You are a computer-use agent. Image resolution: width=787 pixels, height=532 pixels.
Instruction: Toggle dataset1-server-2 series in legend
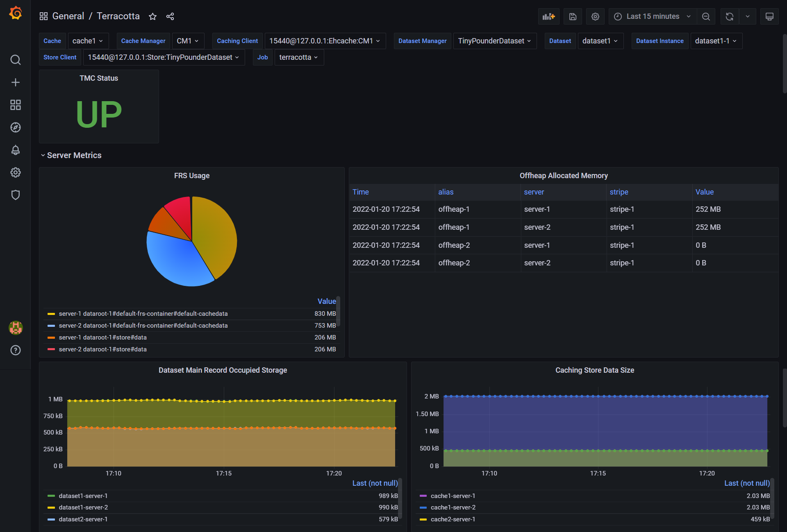coord(83,507)
